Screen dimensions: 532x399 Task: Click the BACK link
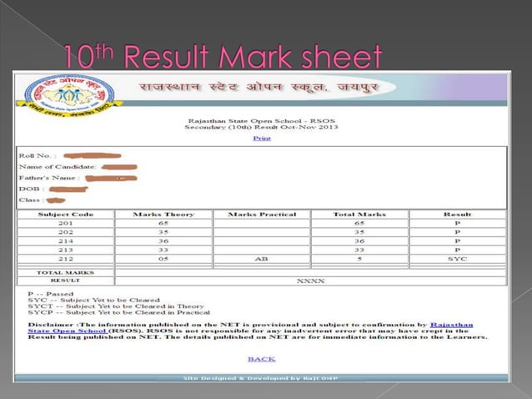[x=262, y=359]
